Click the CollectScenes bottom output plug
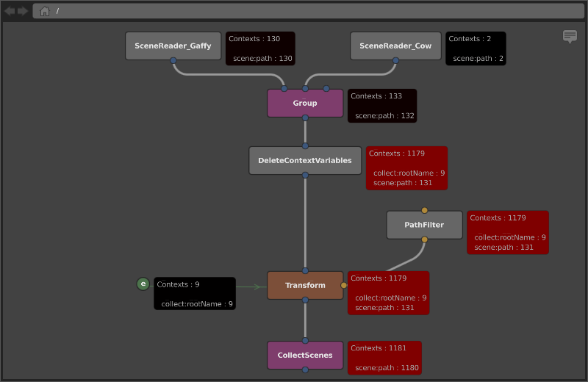The image size is (588, 382). pyautogui.click(x=305, y=370)
